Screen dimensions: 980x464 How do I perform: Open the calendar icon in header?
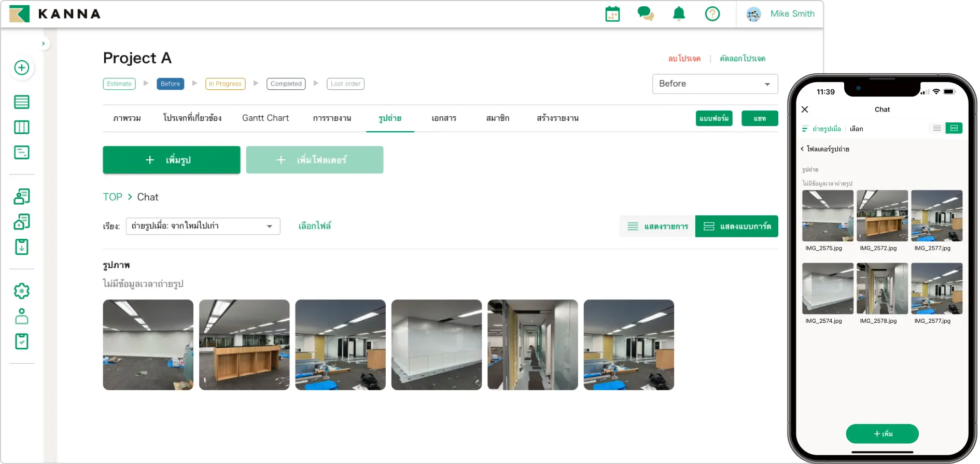tap(612, 14)
